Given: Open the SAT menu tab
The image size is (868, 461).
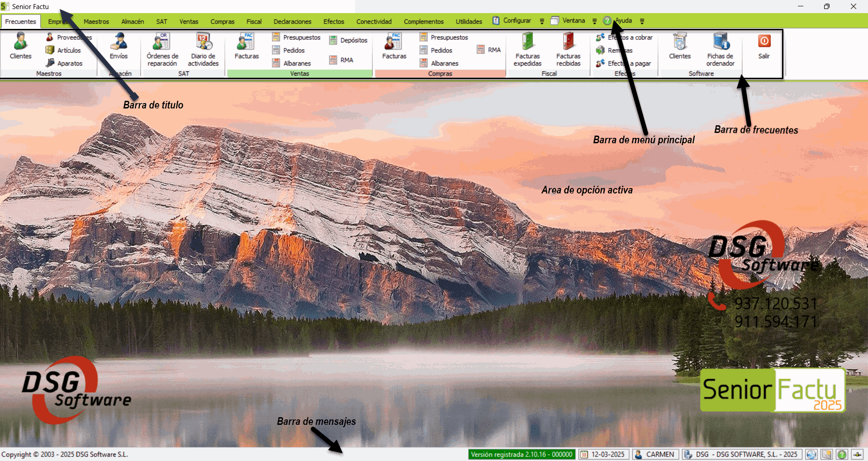Looking at the screenshot, I should tap(161, 21).
